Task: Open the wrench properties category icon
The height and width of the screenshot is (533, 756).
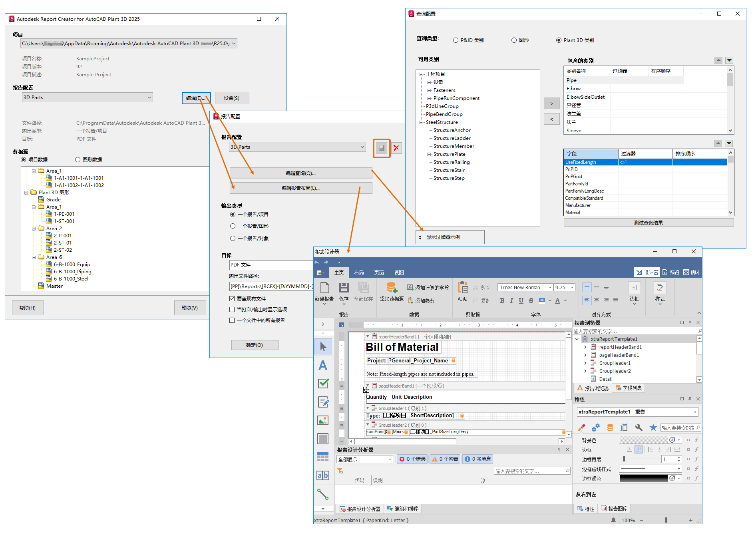Action: click(639, 428)
